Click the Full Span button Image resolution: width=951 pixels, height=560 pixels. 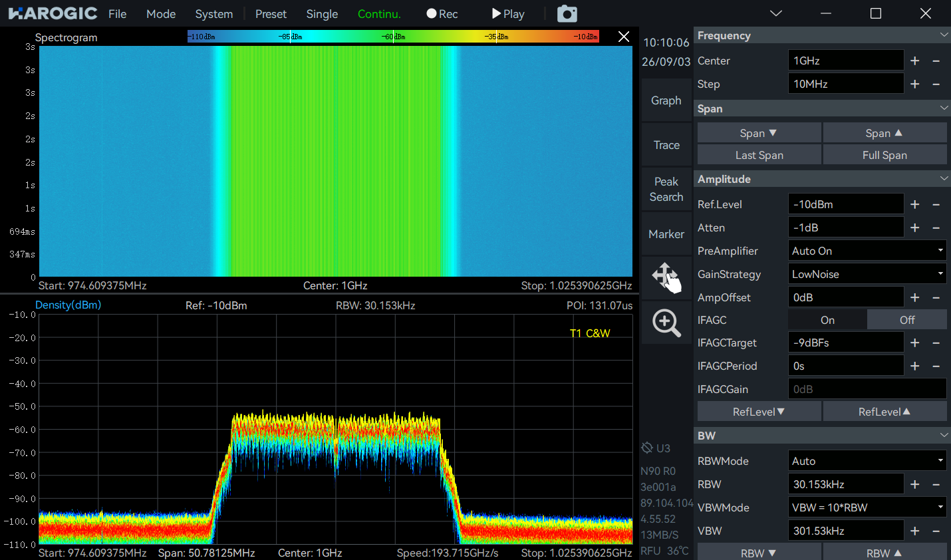(884, 155)
